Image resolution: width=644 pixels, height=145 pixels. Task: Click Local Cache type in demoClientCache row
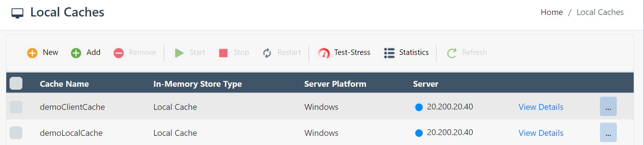pyautogui.click(x=175, y=107)
